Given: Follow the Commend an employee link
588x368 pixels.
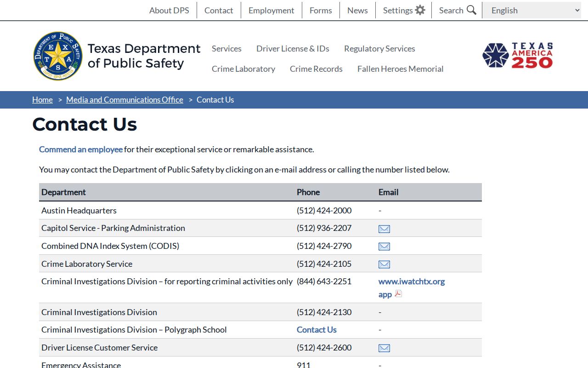Looking at the screenshot, I should point(81,149).
